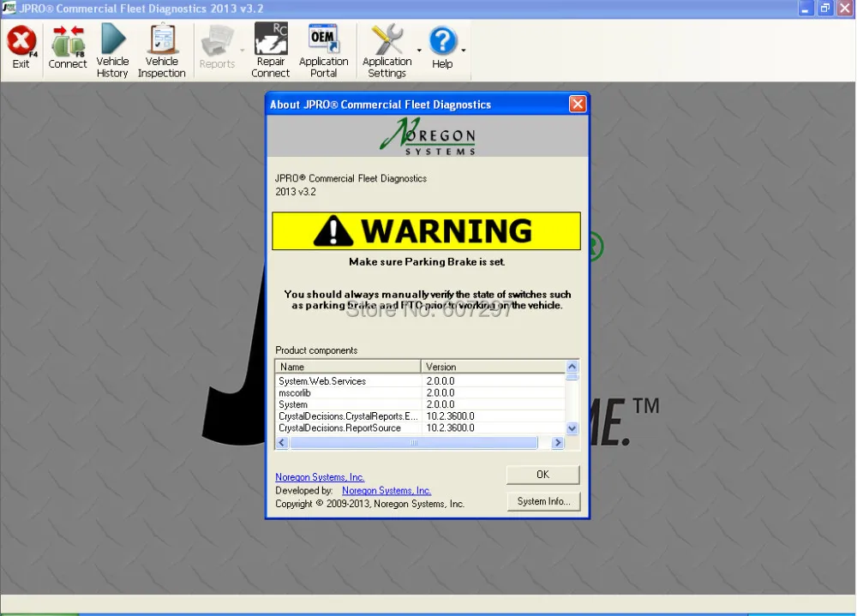Select the mscorlib row
Screen dimensions: 857x616
[420, 393]
